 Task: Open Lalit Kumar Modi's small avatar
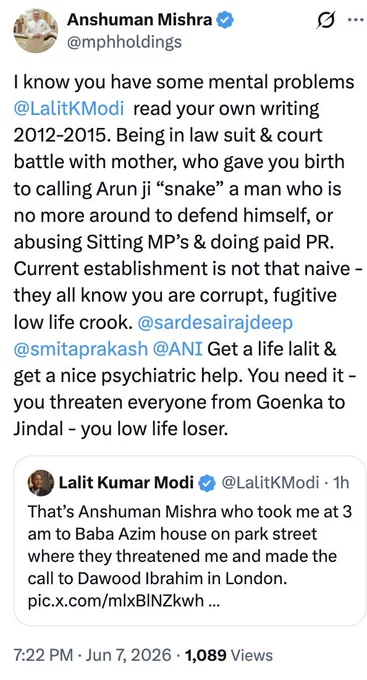[41, 483]
